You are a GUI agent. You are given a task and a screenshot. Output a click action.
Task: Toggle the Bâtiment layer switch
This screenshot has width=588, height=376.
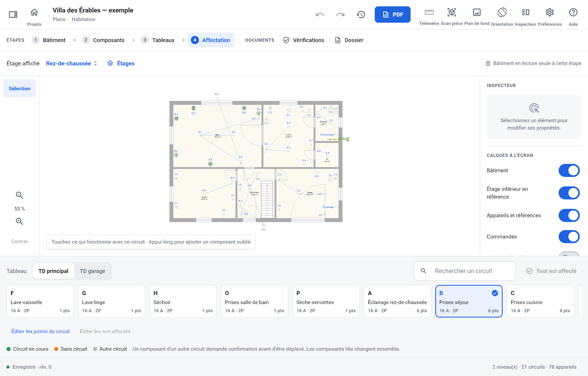pos(569,170)
